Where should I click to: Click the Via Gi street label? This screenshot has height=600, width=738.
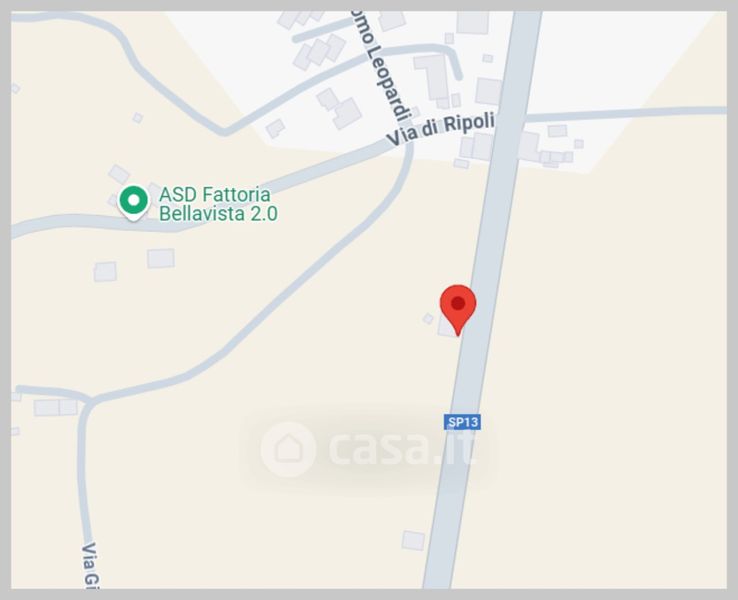90,565
